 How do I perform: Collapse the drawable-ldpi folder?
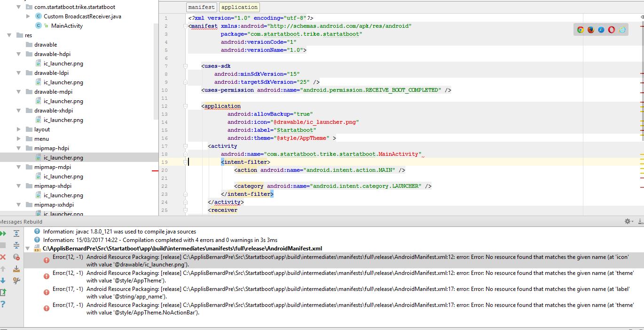(19, 73)
